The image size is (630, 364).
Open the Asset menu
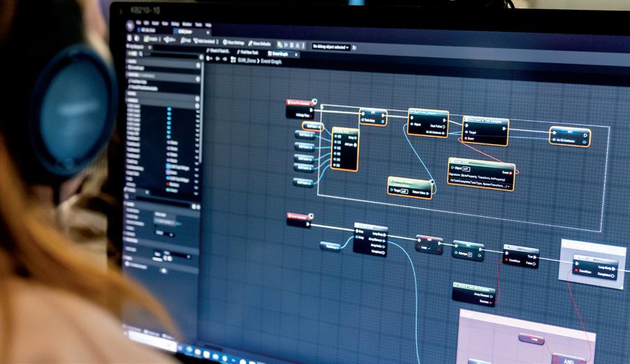pyautogui.click(x=156, y=23)
